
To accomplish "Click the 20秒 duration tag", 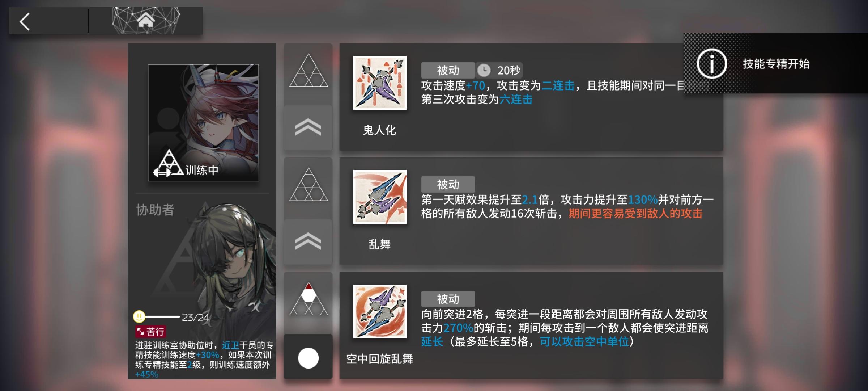I will 499,70.
